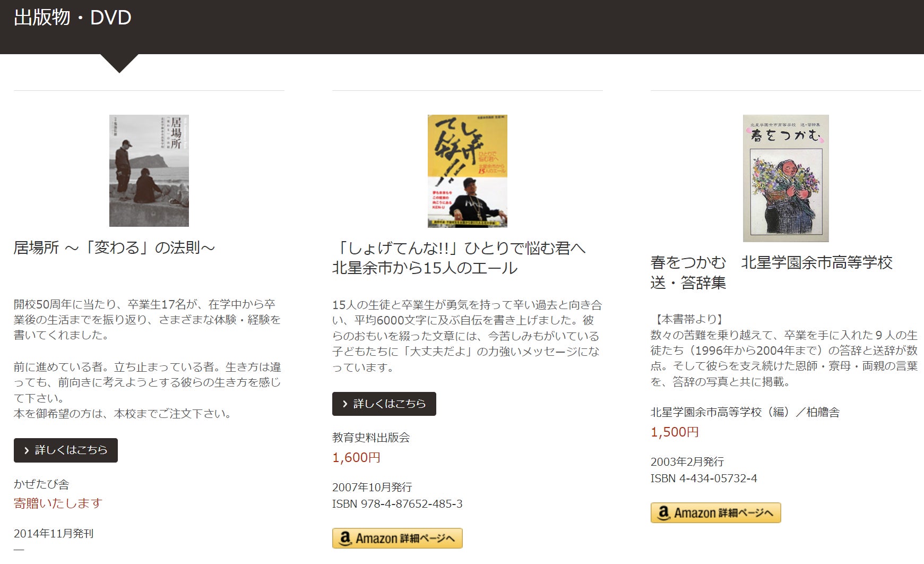Image resolution: width=924 pixels, height=564 pixels.
Task: Click the 1,500円 price text
Action: tap(675, 432)
